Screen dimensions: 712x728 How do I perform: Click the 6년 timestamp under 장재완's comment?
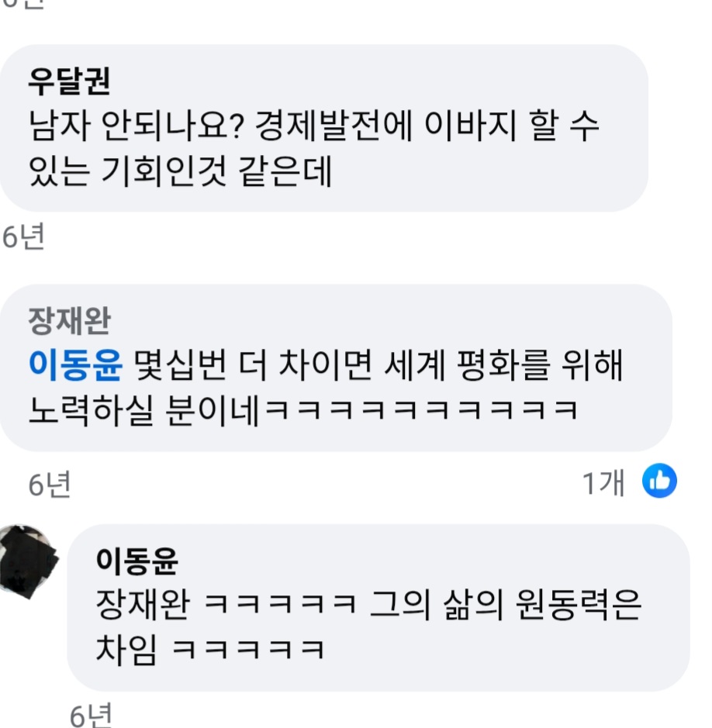click(49, 485)
